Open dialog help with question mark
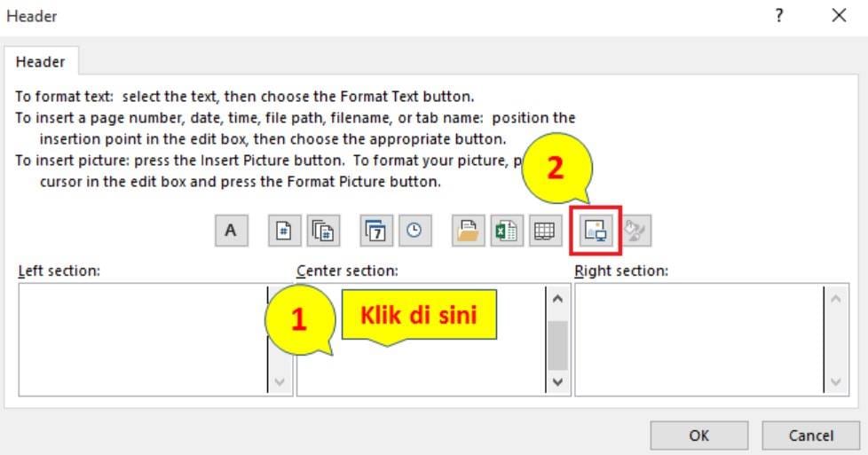Image resolution: width=868 pixels, height=455 pixels. [x=779, y=15]
